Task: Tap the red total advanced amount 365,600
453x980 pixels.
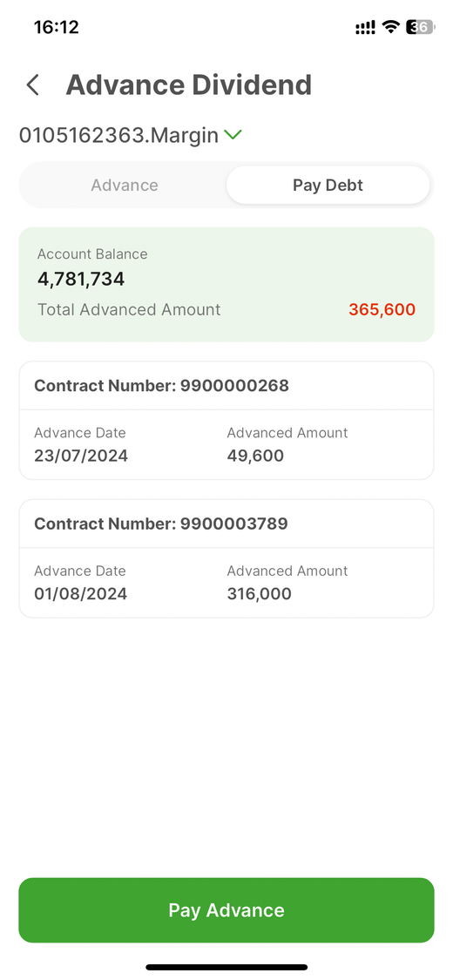Action: tap(382, 309)
